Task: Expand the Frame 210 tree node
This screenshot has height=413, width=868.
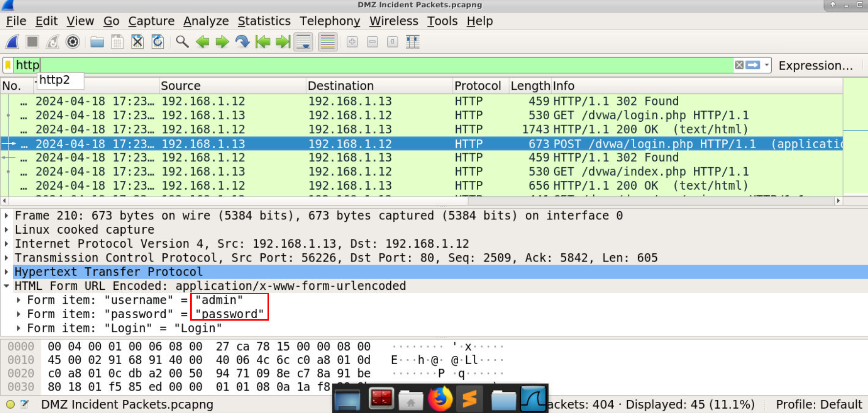Action: coord(6,216)
